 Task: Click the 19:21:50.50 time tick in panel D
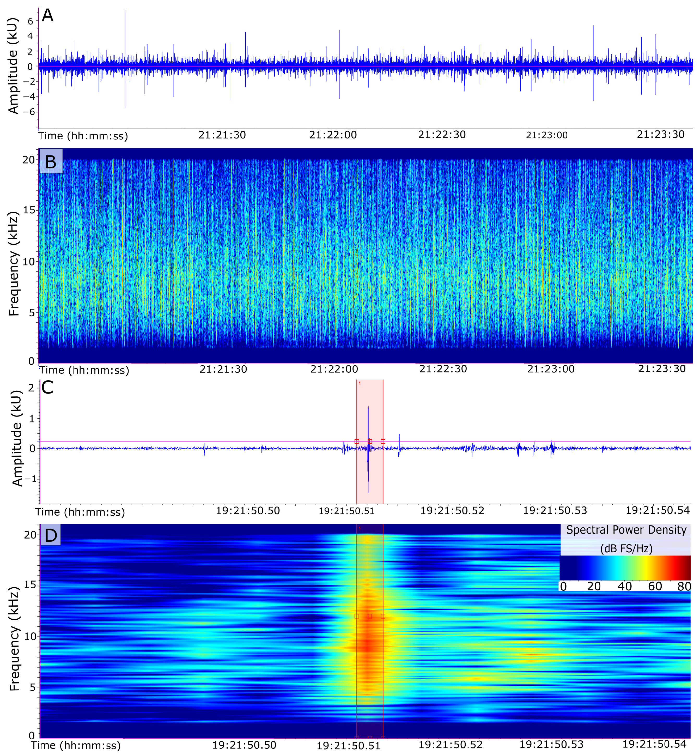(244, 745)
